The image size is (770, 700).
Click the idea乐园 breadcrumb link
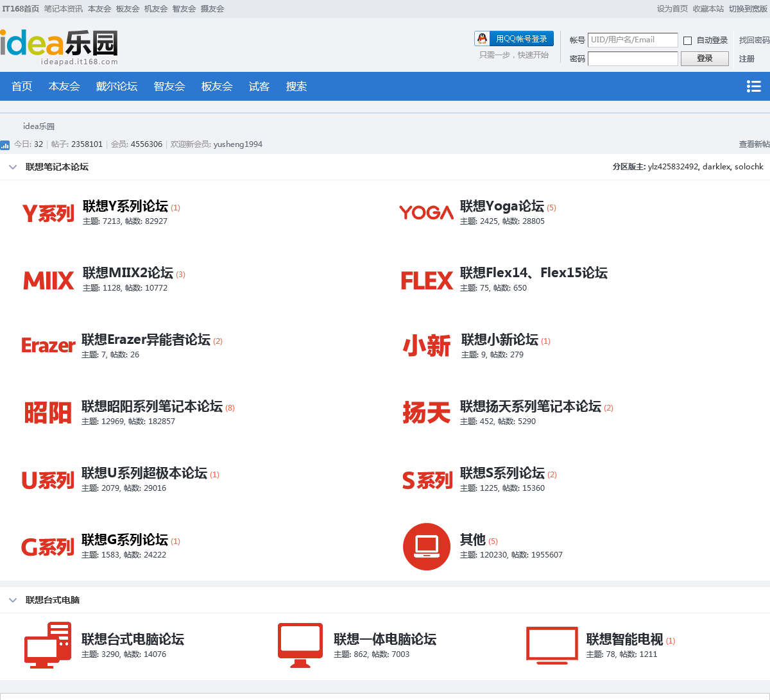[x=38, y=126]
